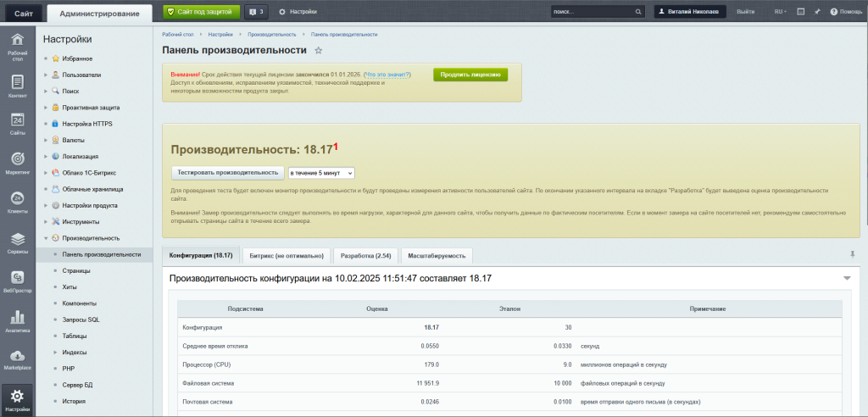
Task: Open Запросы SQL in sidebar tree
Action: [81, 320]
